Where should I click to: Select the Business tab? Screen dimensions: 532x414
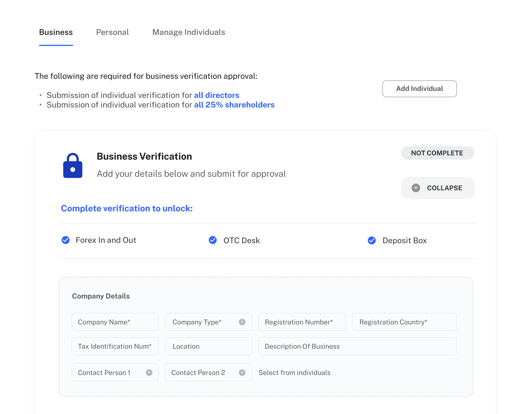[x=56, y=32]
